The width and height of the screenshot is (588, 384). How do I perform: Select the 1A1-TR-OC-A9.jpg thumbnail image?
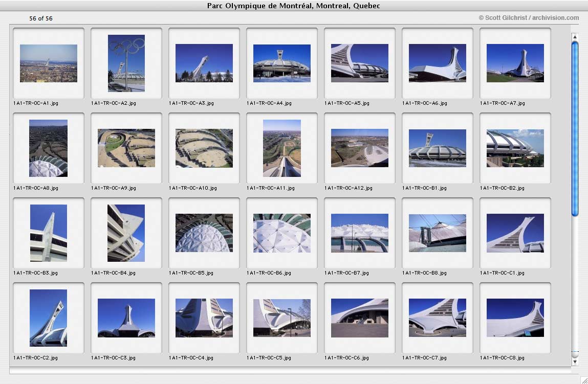[x=126, y=148]
